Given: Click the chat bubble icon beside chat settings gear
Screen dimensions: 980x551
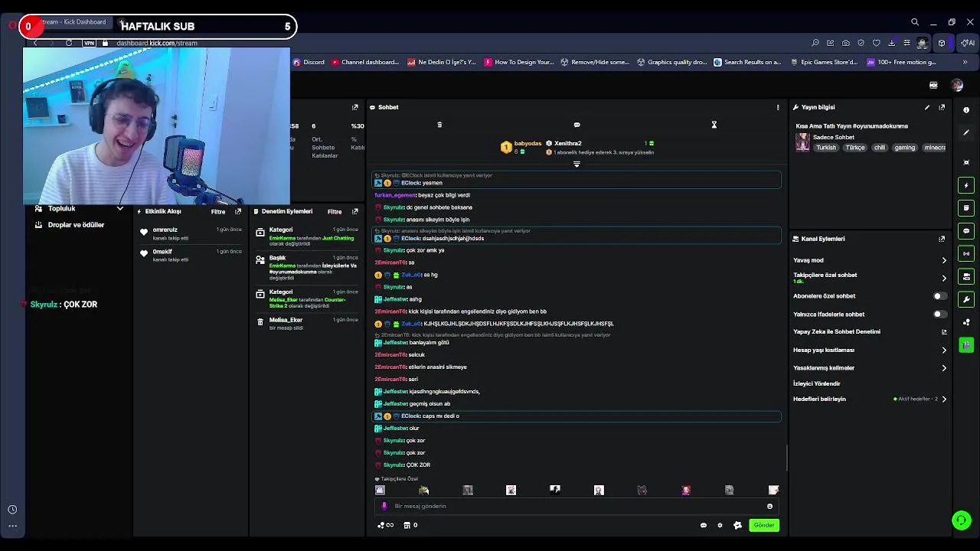Looking at the screenshot, I should (704, 525).
